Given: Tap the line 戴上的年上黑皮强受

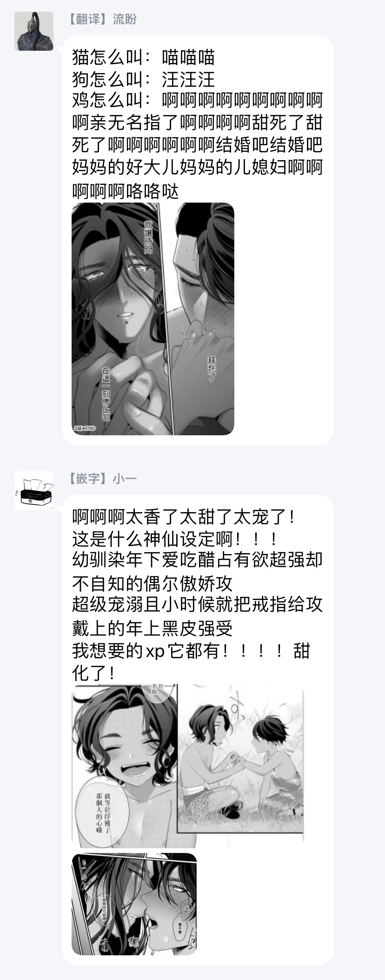Looking at the screenshot, I should click(153, 629).
